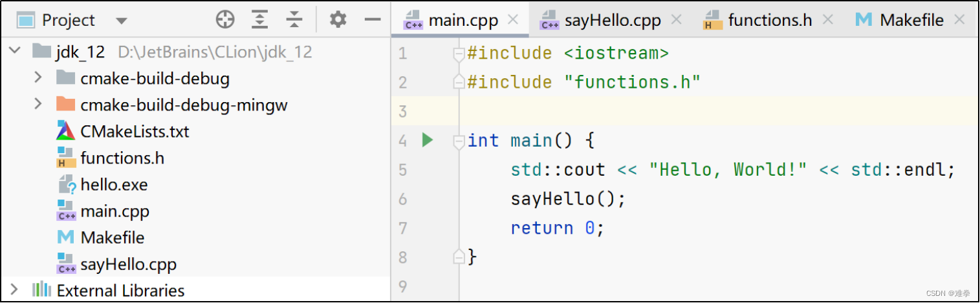980x303 pixels.
Task: Collapse the jdk_12 root folder
Action: click(14, 51)
